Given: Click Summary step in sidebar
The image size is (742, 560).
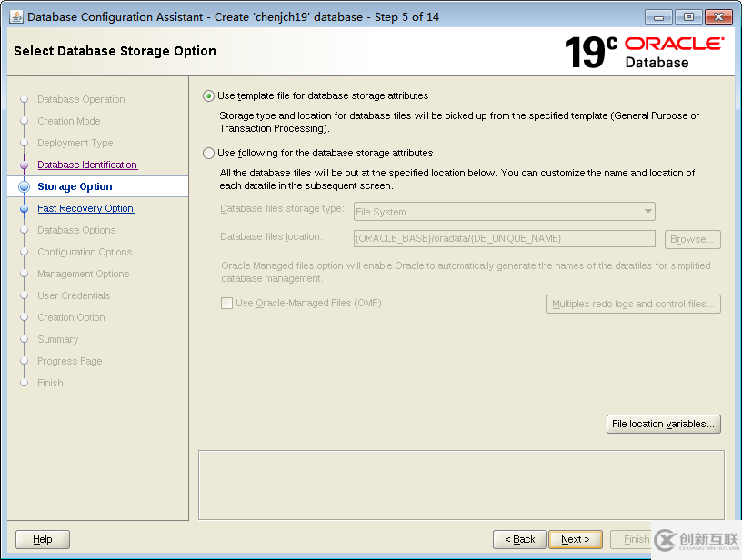Looking at the screenshot, I should pos(57,339).
